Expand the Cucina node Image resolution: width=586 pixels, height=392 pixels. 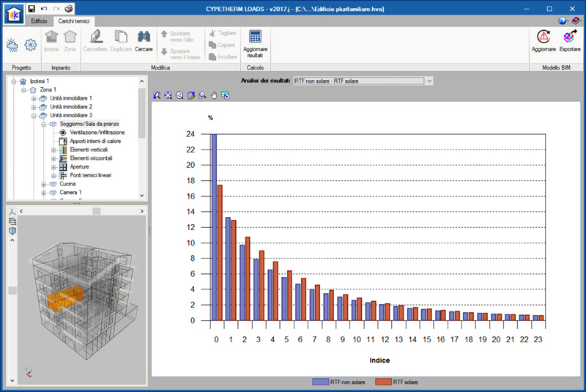pyautogui.click(x=44, y=184)
